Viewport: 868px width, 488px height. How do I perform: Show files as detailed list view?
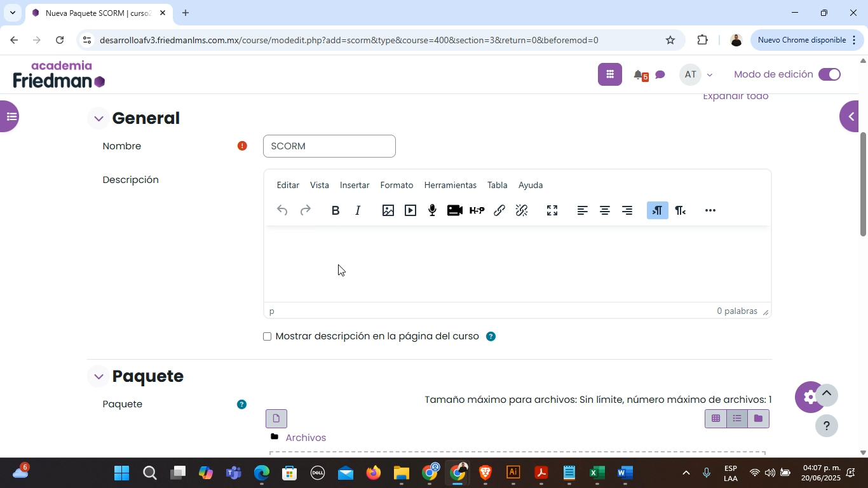(x=737, y=418)
